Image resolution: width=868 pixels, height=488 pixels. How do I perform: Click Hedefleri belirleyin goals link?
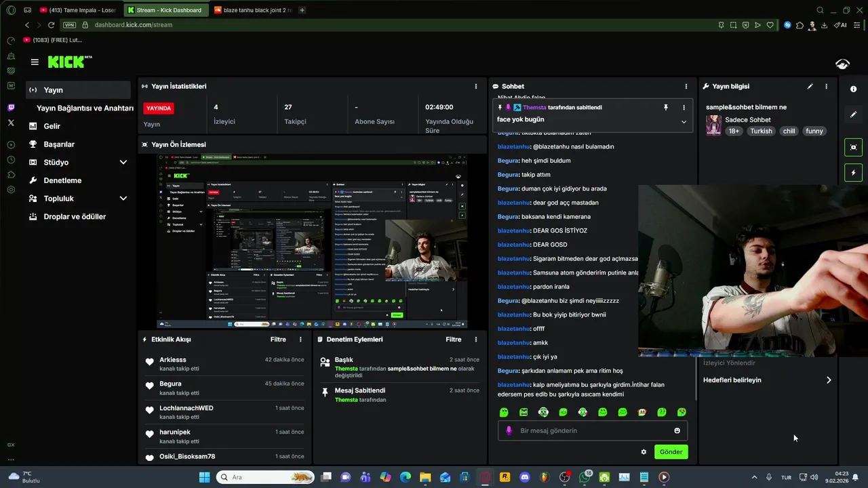click(766, 380)
